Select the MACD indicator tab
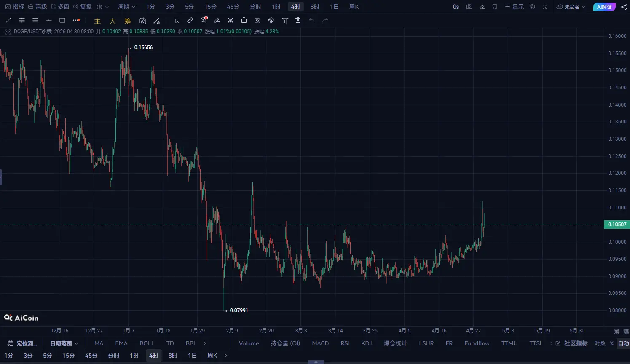The width and height of the screenshot is (630, 364). click(x=320, y=343)
